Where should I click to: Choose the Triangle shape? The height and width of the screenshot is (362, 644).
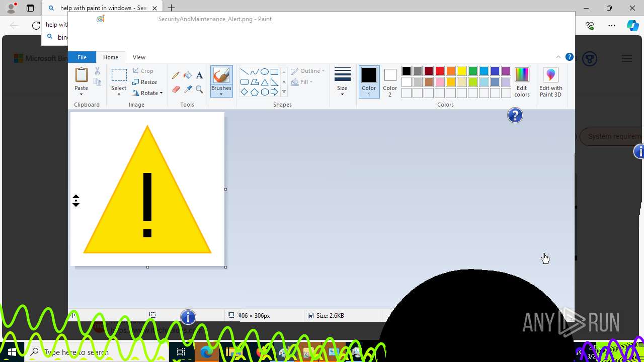click(264, 82)
